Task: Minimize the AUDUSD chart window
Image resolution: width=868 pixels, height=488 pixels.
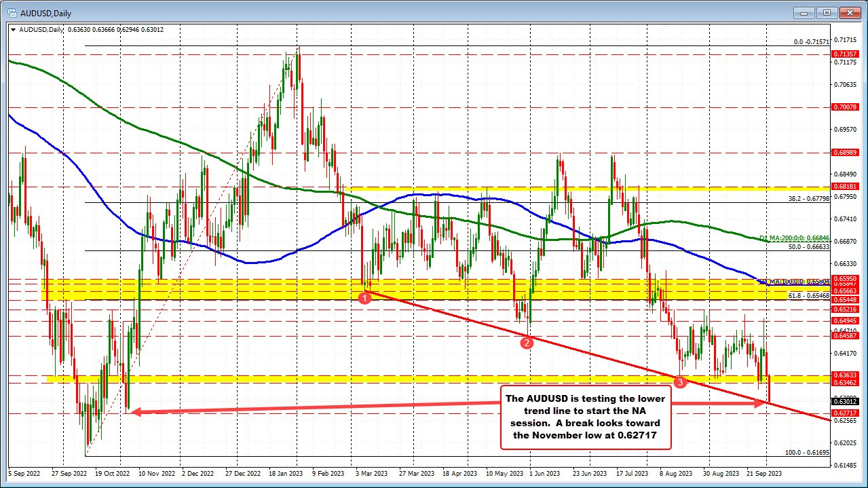Action: tap(803, 12)
